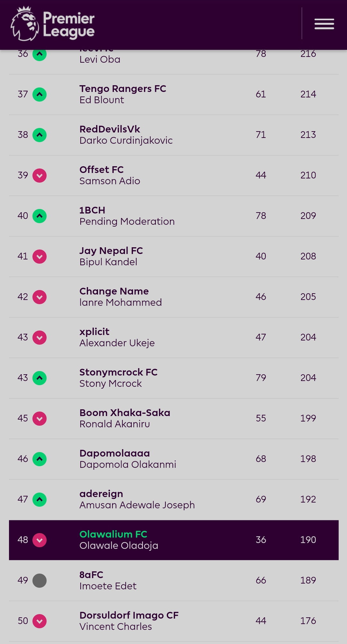Click green up arrow beside 1BCH
Image resolution: width=347 pixels, height=644 pixels.
coord(40,216)
